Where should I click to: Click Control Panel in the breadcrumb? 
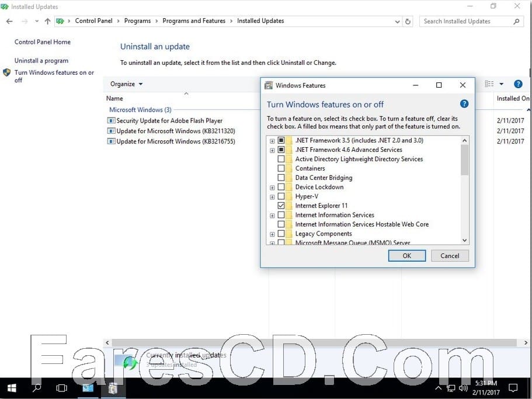[x=93, y=20]
